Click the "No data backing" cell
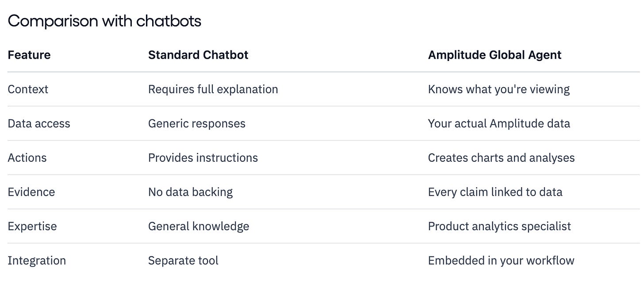 (x=190, y=192)
